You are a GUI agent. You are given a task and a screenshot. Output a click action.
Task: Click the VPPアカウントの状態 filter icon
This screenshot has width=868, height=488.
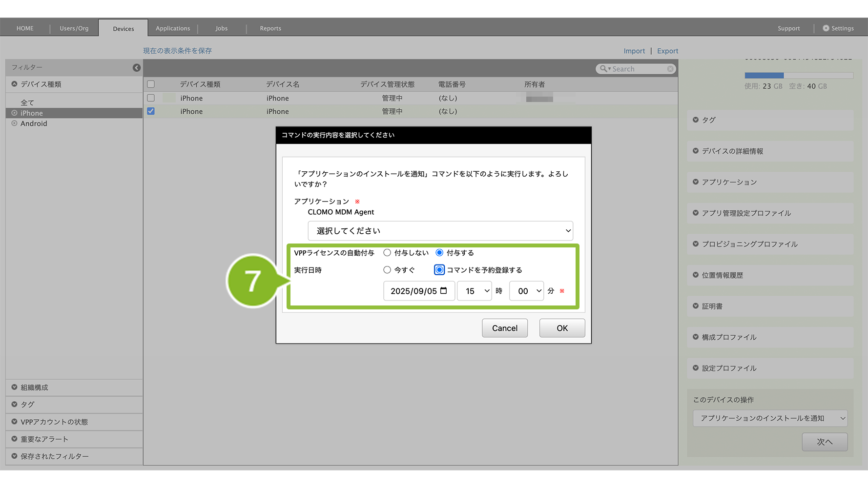pos(14,422)
